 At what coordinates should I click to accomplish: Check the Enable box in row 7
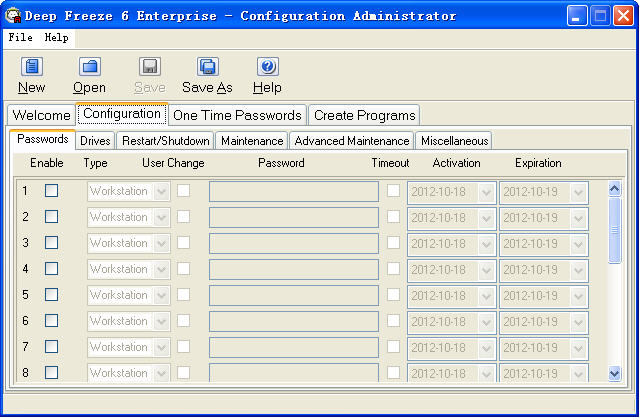[x=52, y=346]
